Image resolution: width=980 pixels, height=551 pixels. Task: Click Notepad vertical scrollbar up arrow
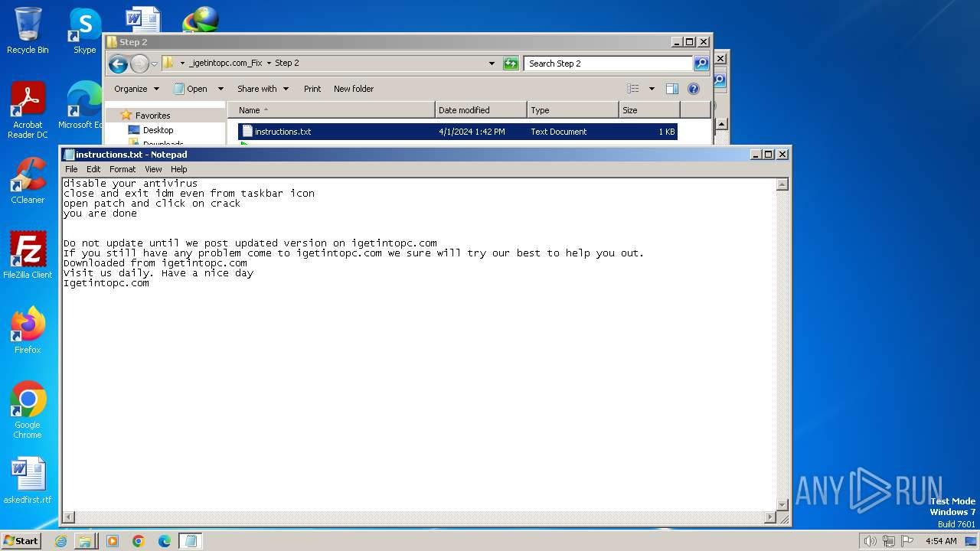point(782,184)
